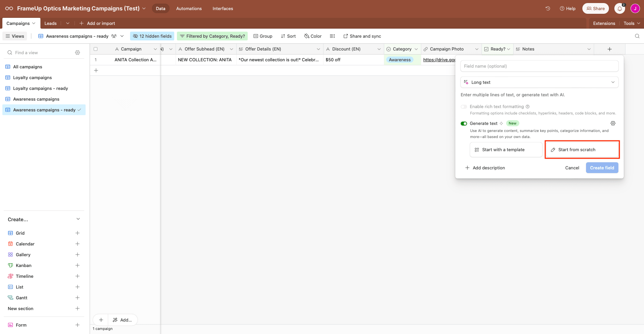Viewport: 644px width, 334px height.
Task: Add a new Gantt view with plus icon
Action: 78,297
